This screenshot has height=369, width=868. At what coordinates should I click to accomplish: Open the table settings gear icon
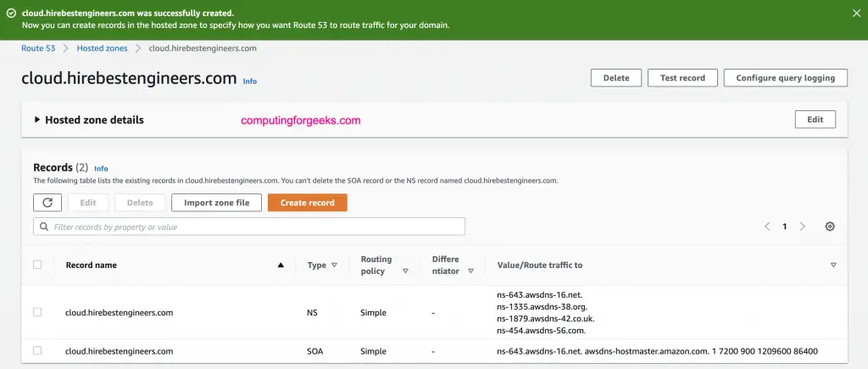830,226
